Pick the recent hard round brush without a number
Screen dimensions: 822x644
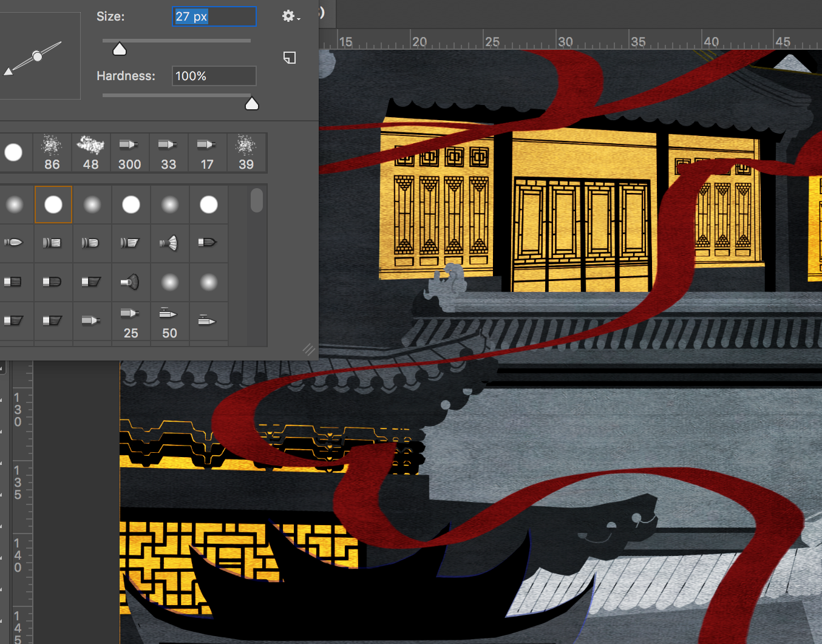(13, 152)
